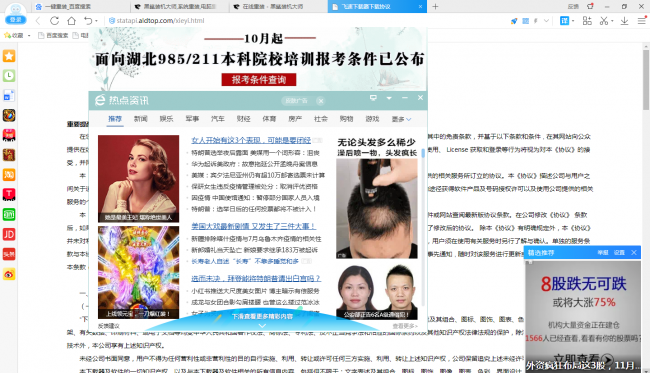Open the History clock icon in the sidebar
The width and height of the screenshot is (650, 373).
pos(9,76)
